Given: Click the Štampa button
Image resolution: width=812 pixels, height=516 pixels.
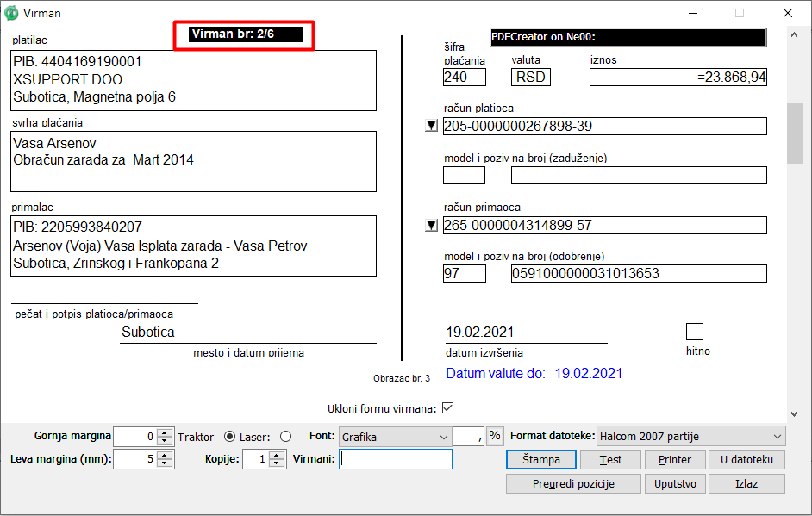Looking at the screenshot, I should [x=540, y=459].
